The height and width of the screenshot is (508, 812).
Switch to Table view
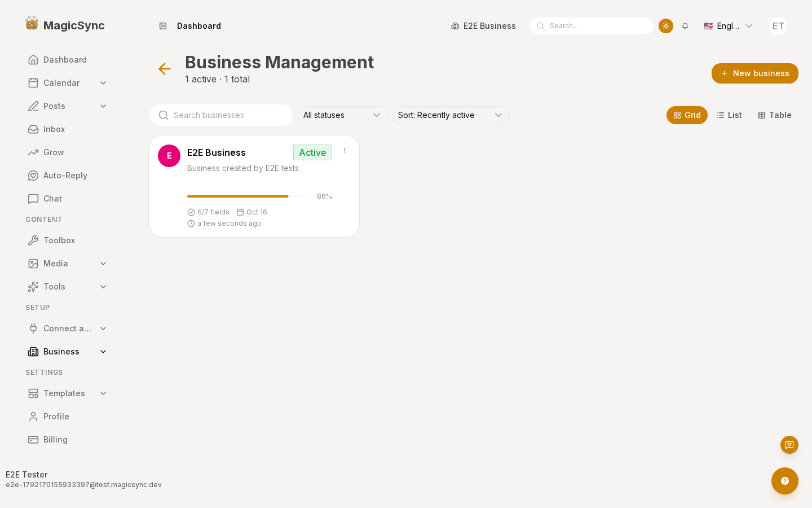click(775, 115)
